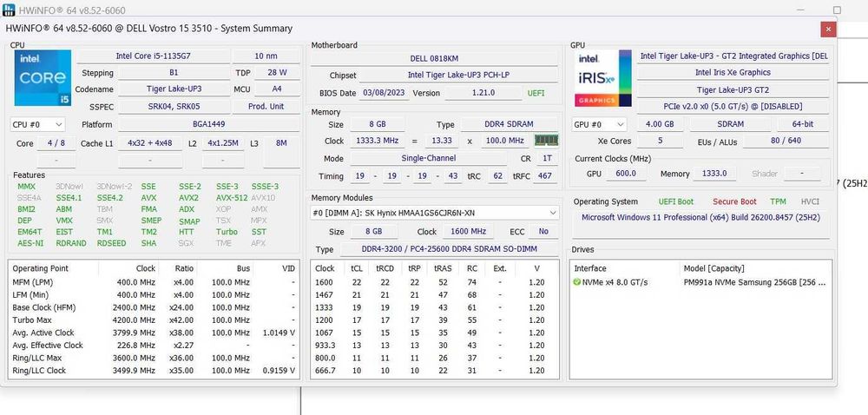
Task: Click the red Secure Boot indicator
Action: [x=734, y=201]
